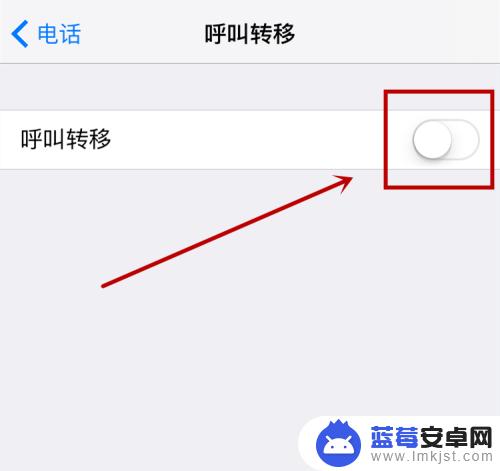Tap the gray section header above the row

click(x=192, y=87)
